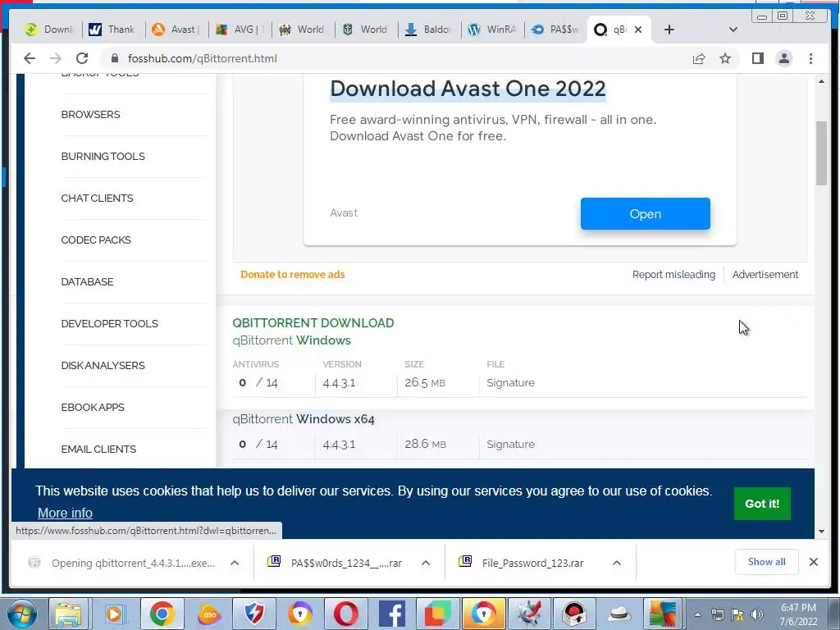This screenshot has width=840, height=630.
Task: Open Chrome three-dot menu
Action: pyautogui.click(x=810, y=58)
